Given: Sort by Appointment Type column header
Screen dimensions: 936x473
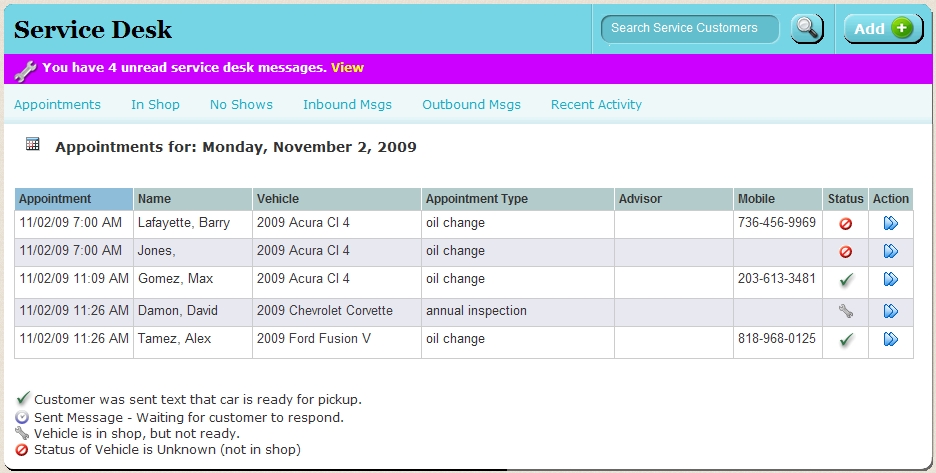Looking at the screenshot, I should point(518,199).
